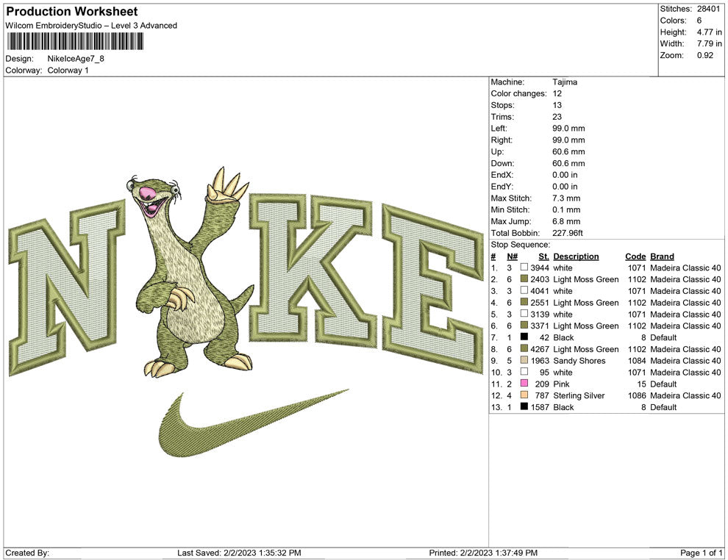Click stitch count 3371 in row 6
Image resolution: width=728 pixels, height=560 pixels.
coord(540,326)
